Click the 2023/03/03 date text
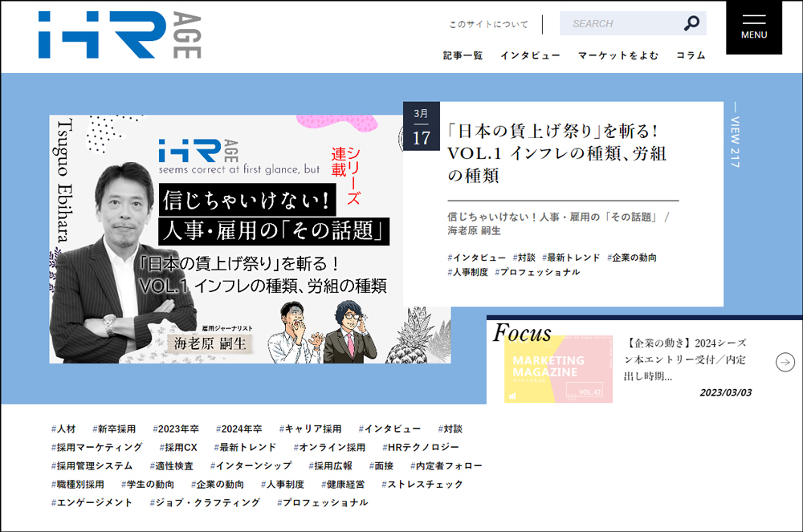803x532 pixels. (x=726, y=392)
